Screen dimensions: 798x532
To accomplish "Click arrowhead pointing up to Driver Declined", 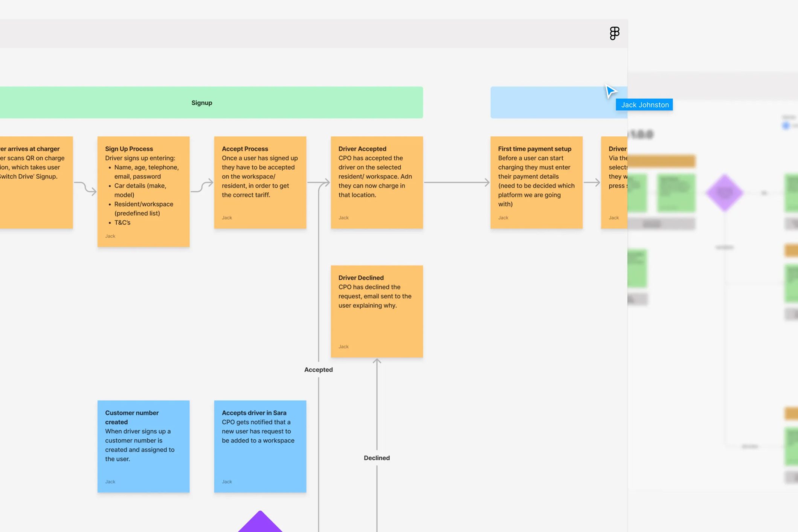I will [377, 361].
